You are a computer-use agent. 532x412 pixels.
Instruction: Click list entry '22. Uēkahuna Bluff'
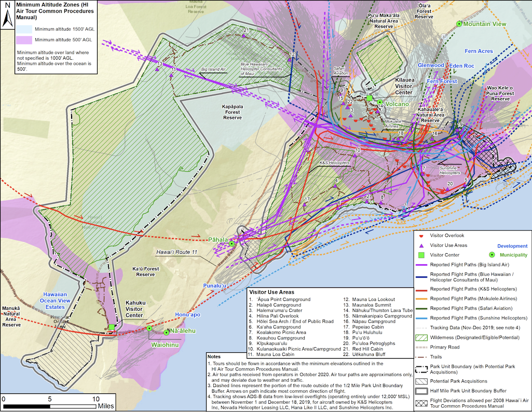coord(364,354)
